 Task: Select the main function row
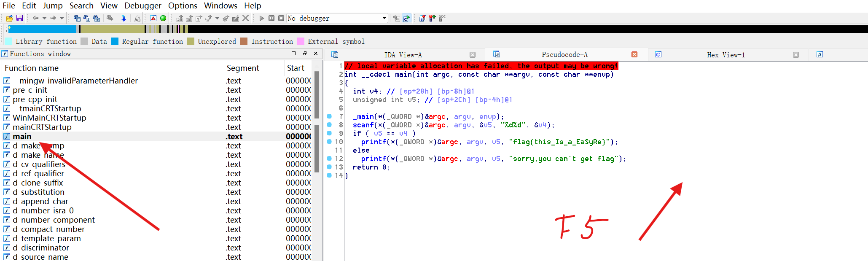coord(157,136)
